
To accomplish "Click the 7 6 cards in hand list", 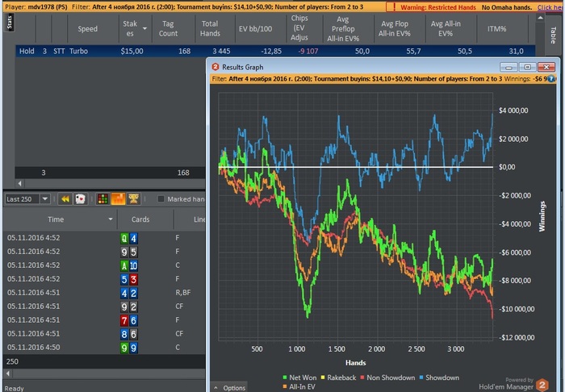I will click(x=129, y=320).
